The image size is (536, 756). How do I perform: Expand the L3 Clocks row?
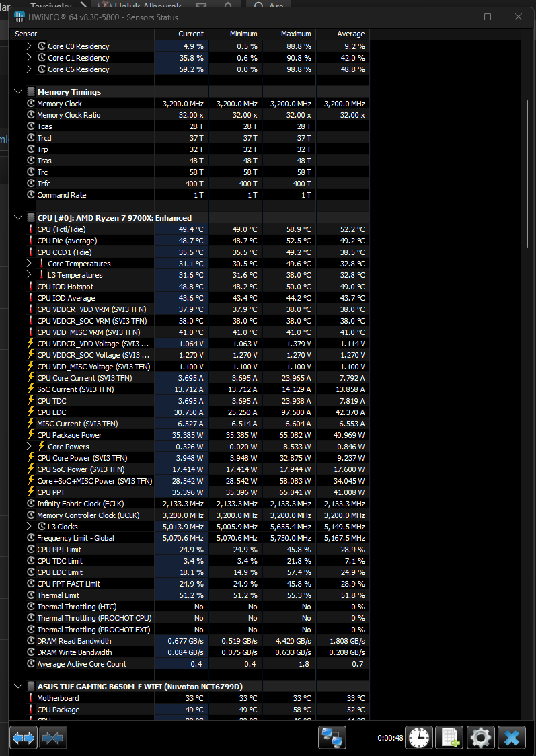[x=29, y=527]
